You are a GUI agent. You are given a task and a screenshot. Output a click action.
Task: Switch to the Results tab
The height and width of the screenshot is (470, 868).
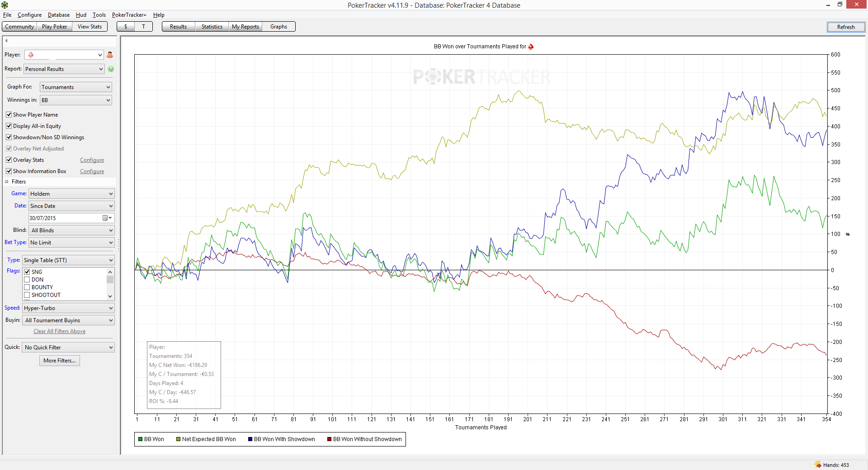coord(178,27)
